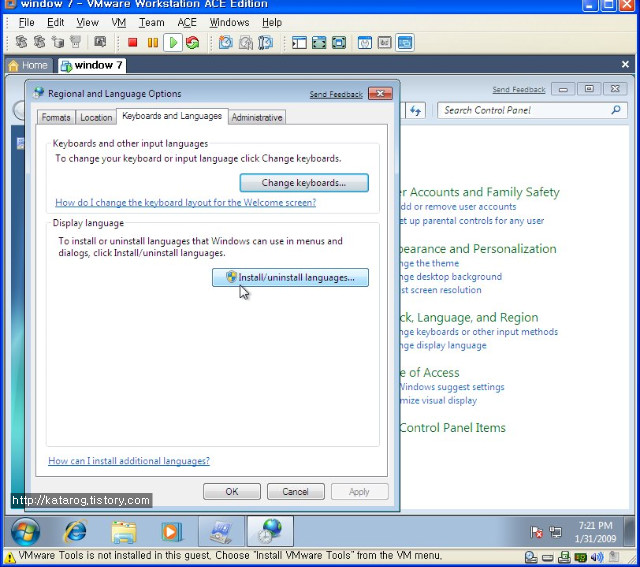Viewport: 640px width, 567px height.
Task: Click the Change keyboards button
Action: tap(304, 183)
